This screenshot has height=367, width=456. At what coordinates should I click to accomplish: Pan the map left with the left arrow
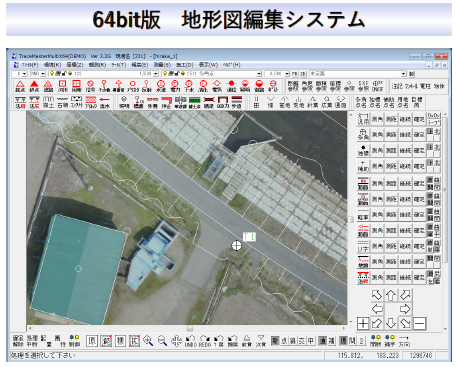[377, 309]
